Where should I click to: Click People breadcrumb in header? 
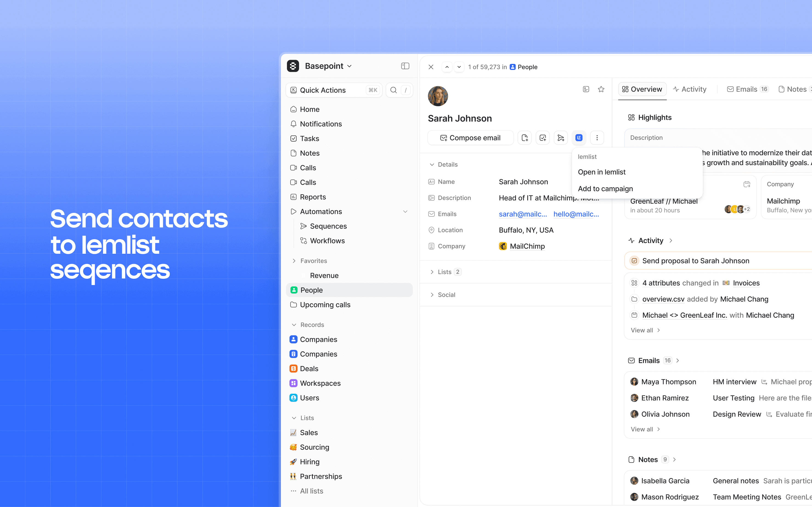tap(523, 67)
